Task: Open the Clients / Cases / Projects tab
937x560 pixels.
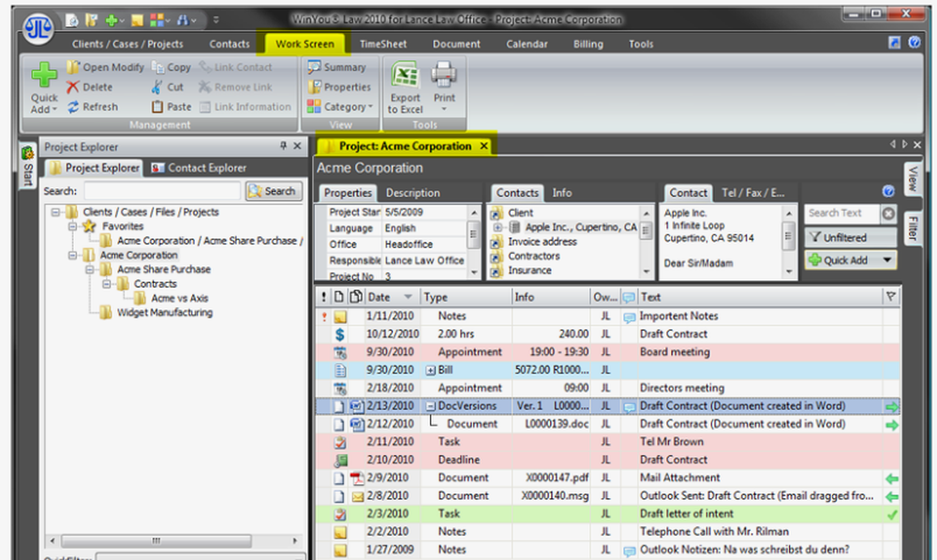Action: point(127,44)
